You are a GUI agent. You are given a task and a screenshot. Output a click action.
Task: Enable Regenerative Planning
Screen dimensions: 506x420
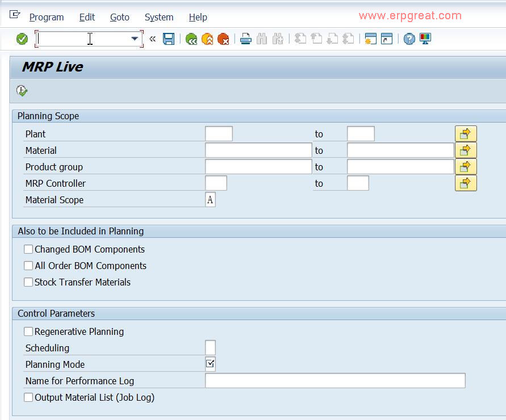(x=28, y=331)
